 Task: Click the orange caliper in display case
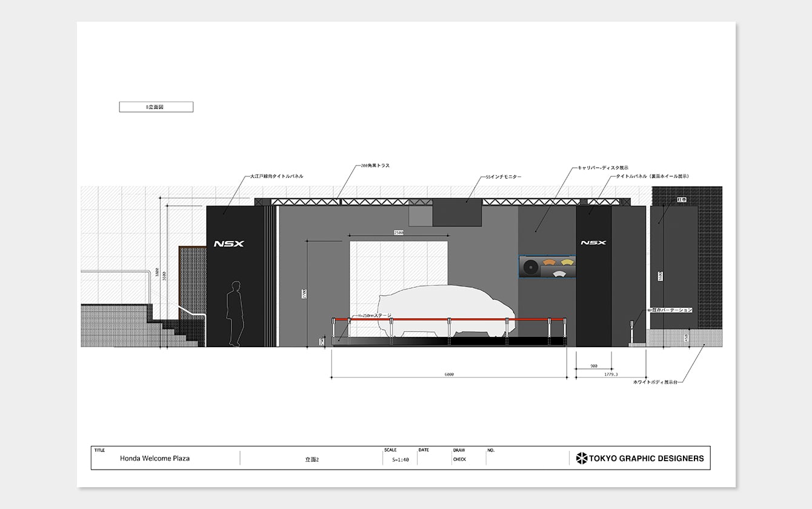click(x=548, y=262)
